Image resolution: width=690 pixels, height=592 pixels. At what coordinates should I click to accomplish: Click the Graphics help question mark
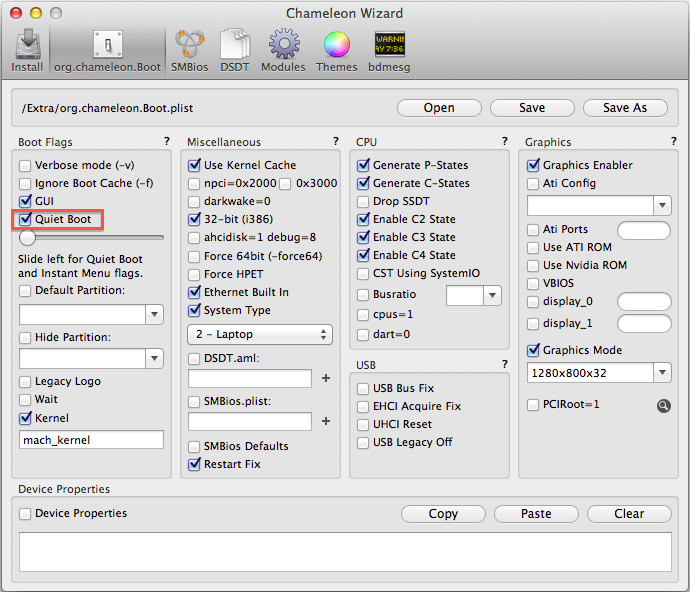(x=674, y=141)
